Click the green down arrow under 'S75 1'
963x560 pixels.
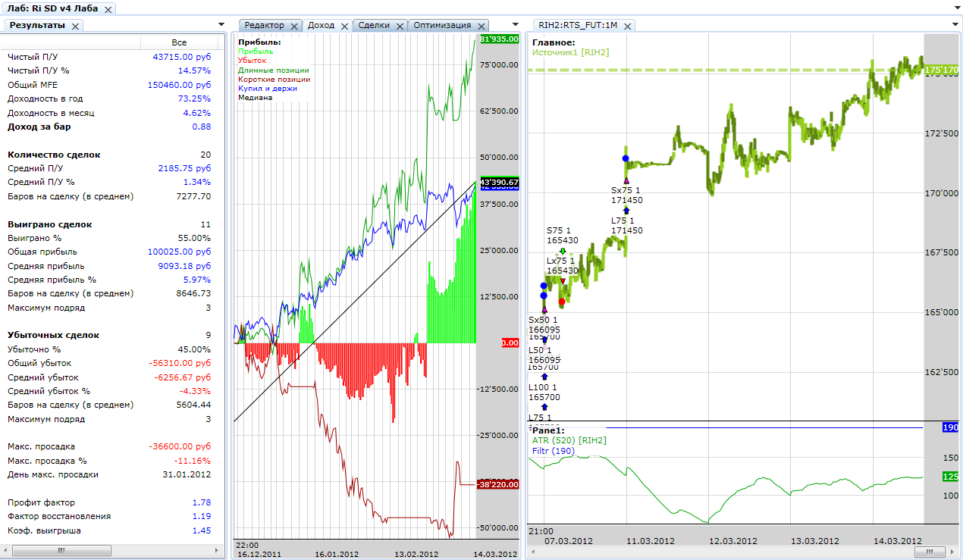click(x=563, y=251)
